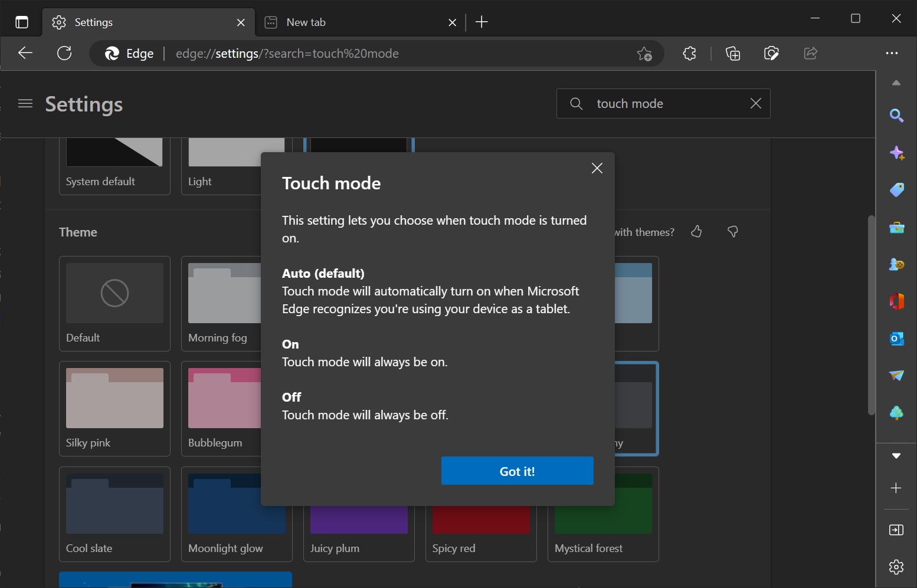The width and height of the screenshot is (917, 588).
Task: Give a thumbs up on themes feedback
Action: tap(696, 232)
